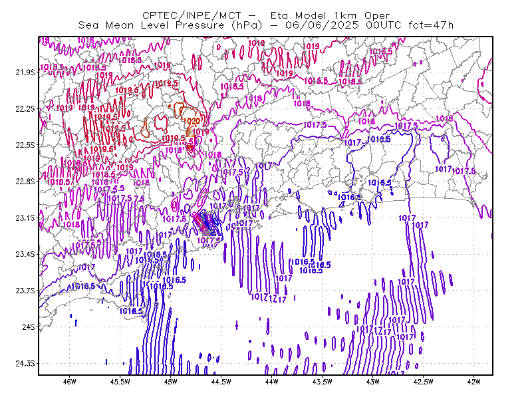The width and height of the screenshot is (532, 411).
Task: Click the 45.5W longitude axis label
Action: coord(120,382)
